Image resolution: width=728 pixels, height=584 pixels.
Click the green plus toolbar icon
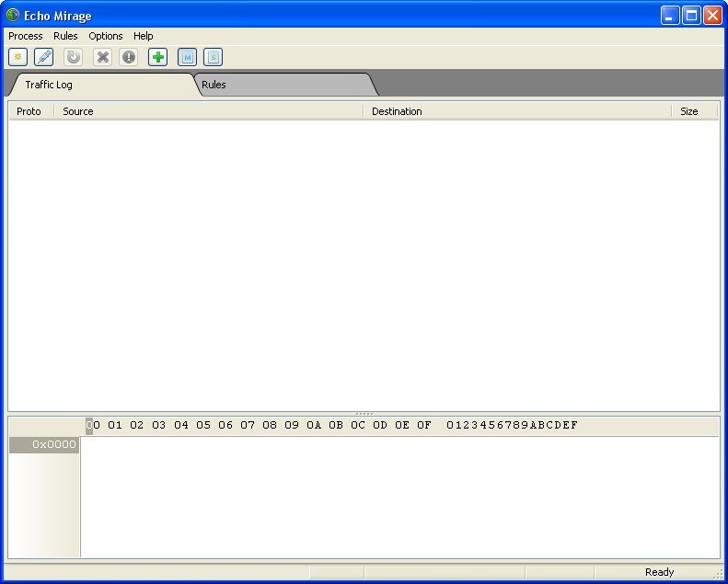click(x=158, y=57)
